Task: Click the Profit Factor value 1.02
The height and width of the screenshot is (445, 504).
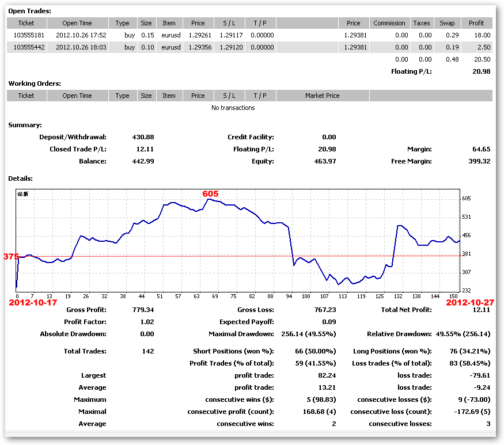Action: [x=147, y=322]
